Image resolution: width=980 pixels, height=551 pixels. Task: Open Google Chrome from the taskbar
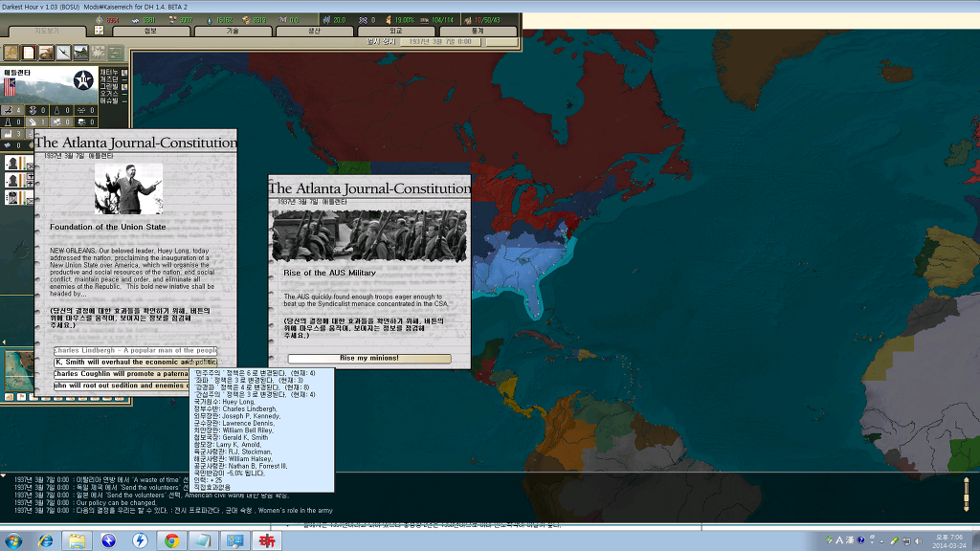[171, 541]
